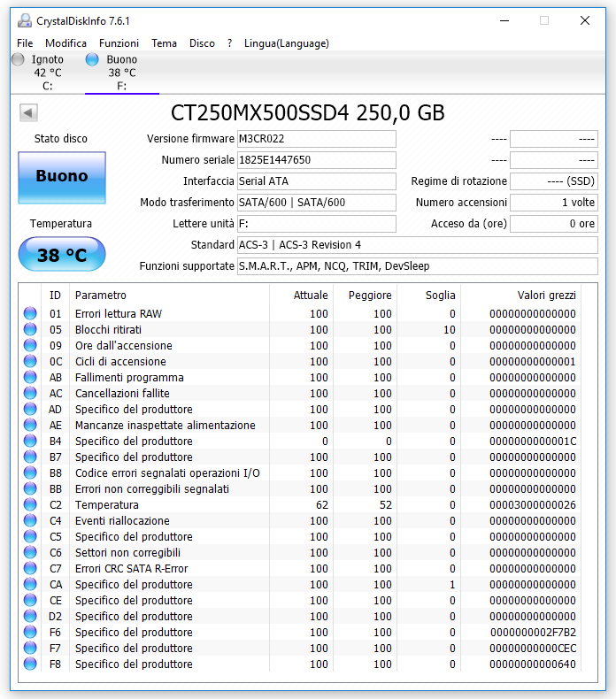Click the gray Ignoto status circle icon
Screen dimensions: 616x699
pos(19,59)
